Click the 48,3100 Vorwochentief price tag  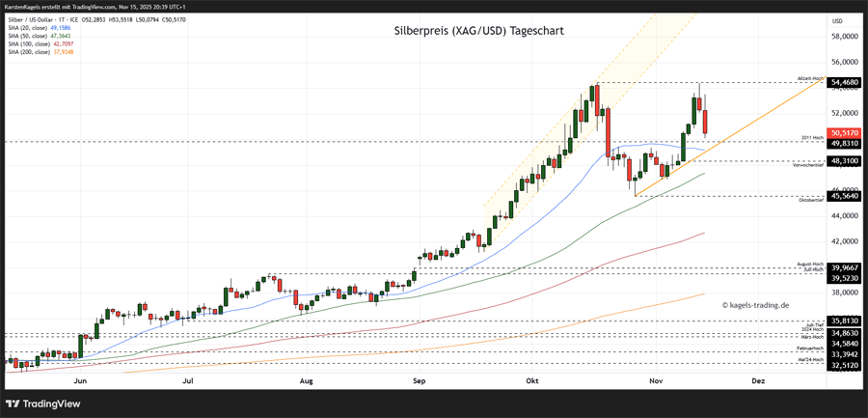[x=844, y=161]
